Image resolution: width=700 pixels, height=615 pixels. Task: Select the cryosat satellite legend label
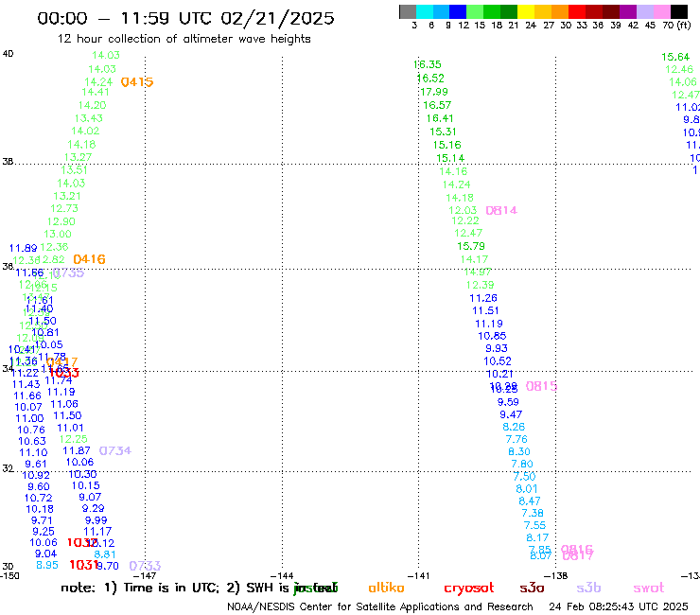(x=469, y=588)
